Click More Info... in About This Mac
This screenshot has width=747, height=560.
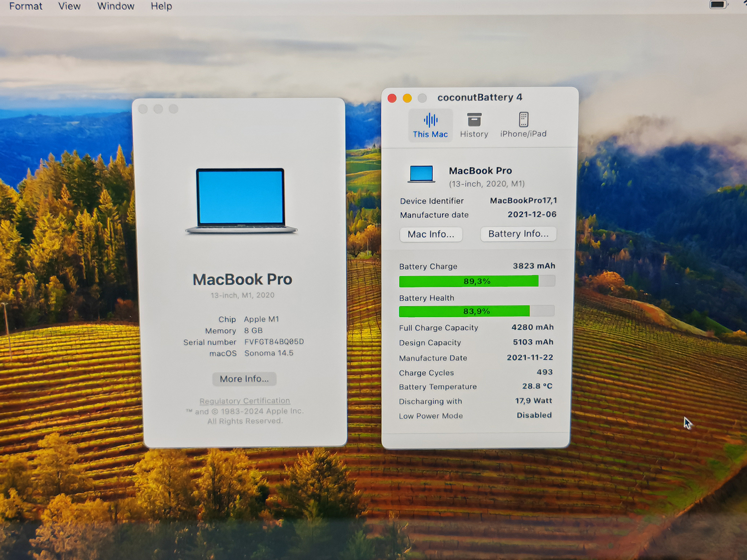click(x=244, y=379)
